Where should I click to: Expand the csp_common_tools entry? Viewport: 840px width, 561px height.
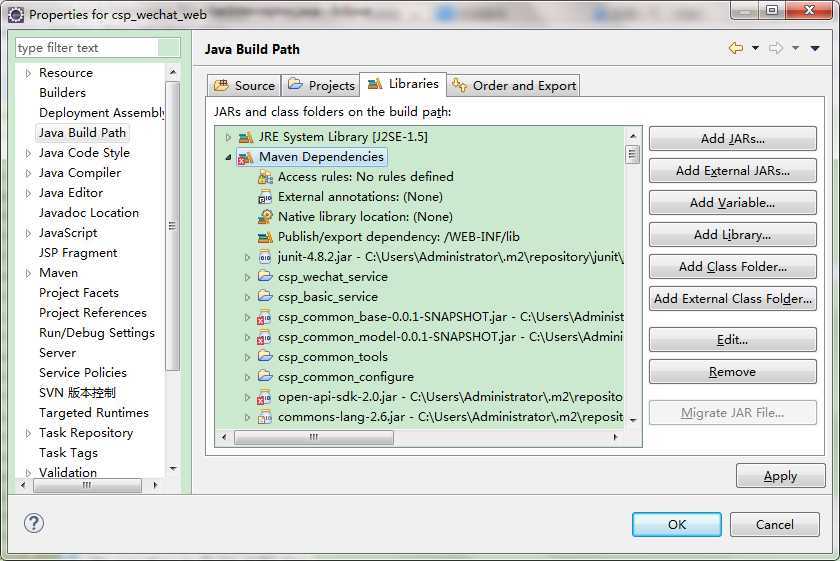tap(248, 357)
